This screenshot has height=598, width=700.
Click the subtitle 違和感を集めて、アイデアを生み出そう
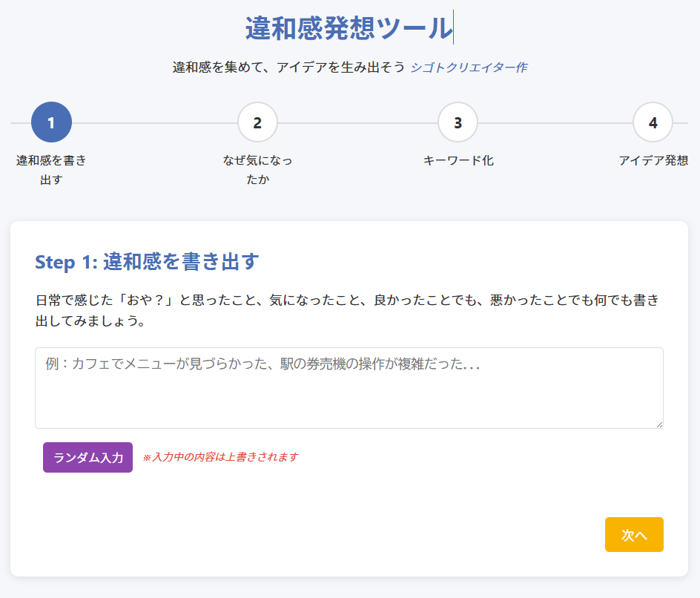pyautogui.click(x=288, y=68)
